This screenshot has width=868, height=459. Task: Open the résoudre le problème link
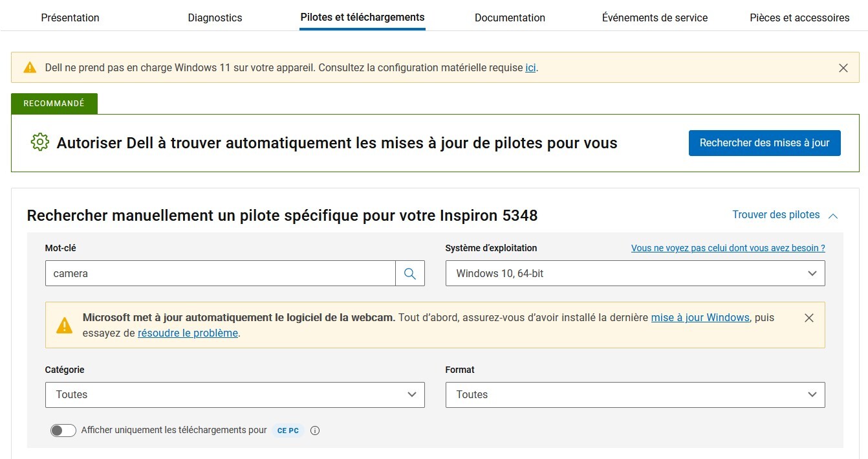188,333
